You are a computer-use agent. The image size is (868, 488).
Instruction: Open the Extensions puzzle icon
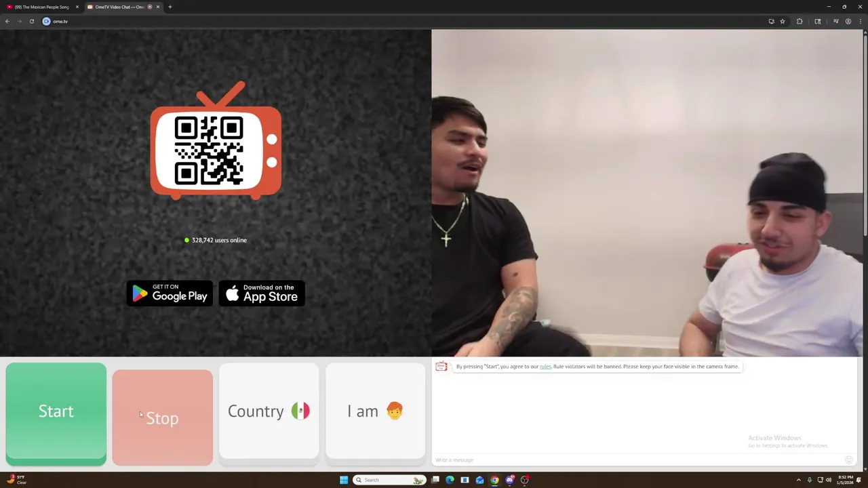(x=800, y=21)
